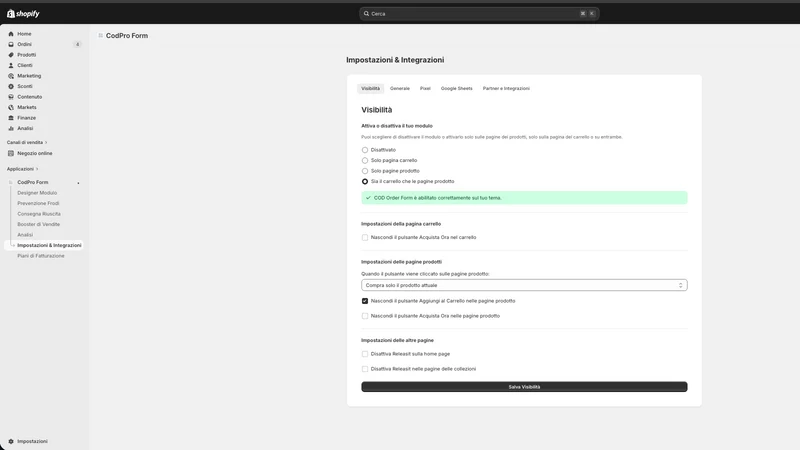Click the CodPro Form pin icon in sidebar
This screenshot has width=800, height=450.
(78, 183)
